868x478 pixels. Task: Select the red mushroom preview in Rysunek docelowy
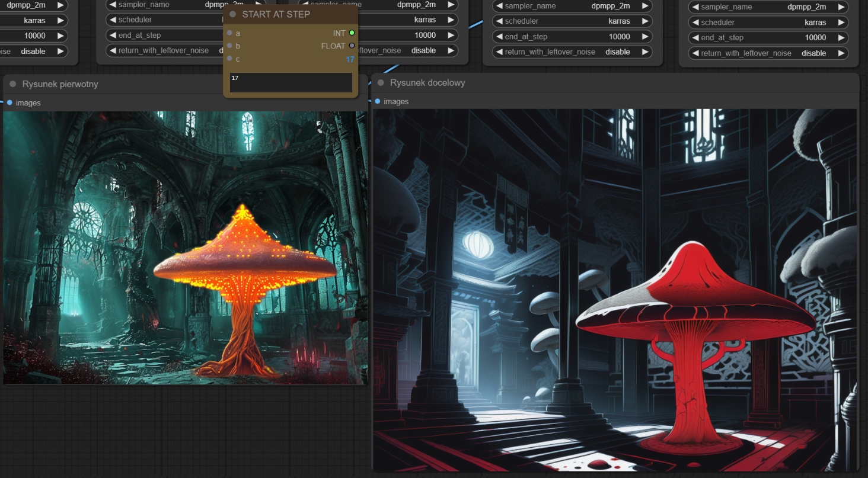pos(614,290)
